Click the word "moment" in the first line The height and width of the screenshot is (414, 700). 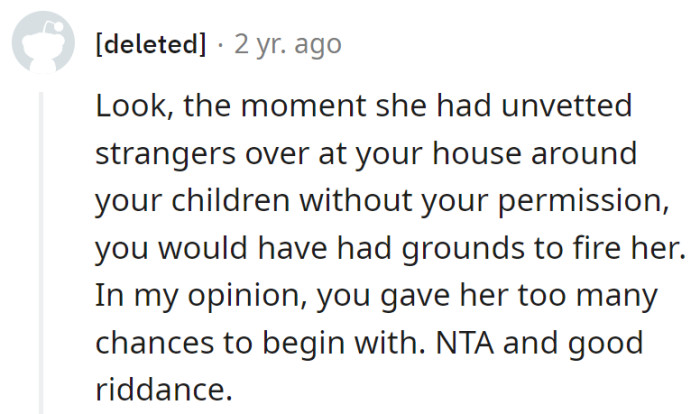(x=259, y=107)
